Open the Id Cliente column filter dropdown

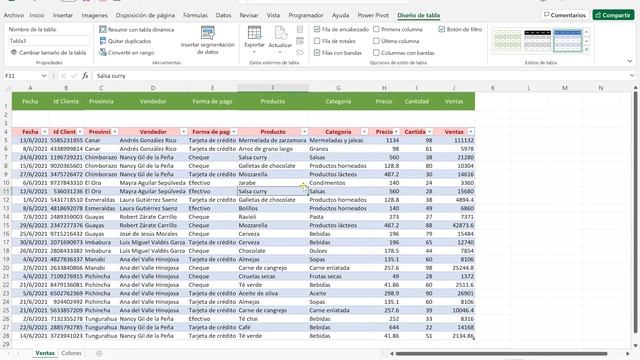click(80, 131)
